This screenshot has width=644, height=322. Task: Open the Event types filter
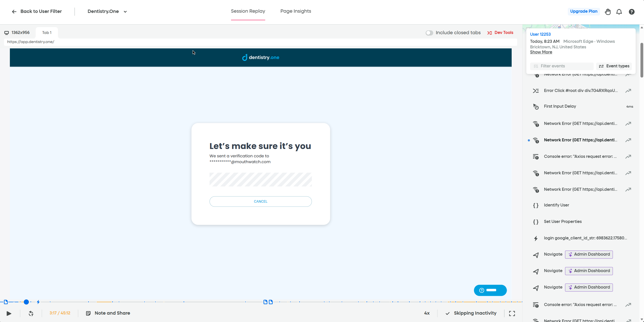614,66
